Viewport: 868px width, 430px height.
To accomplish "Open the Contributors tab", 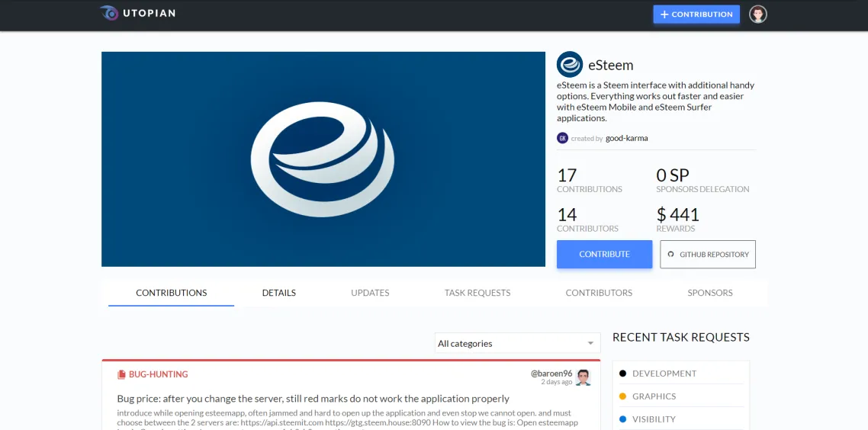I will click(599, 293).
